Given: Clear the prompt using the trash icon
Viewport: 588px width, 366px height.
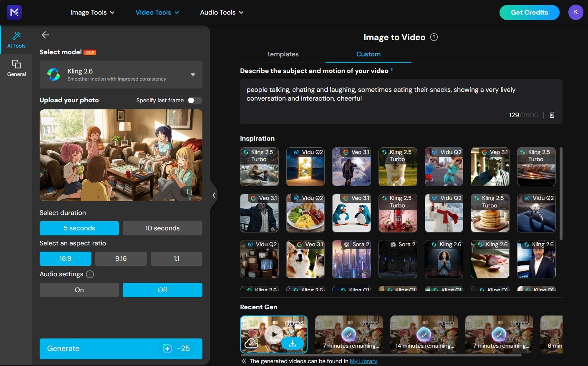Looking at the screenshot, I should tap(552, 115).
